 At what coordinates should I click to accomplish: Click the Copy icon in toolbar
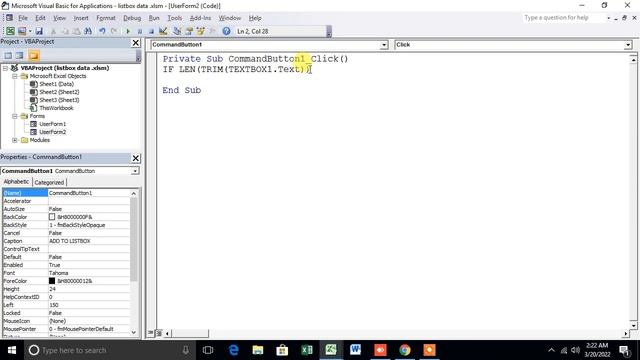[64, 31]
